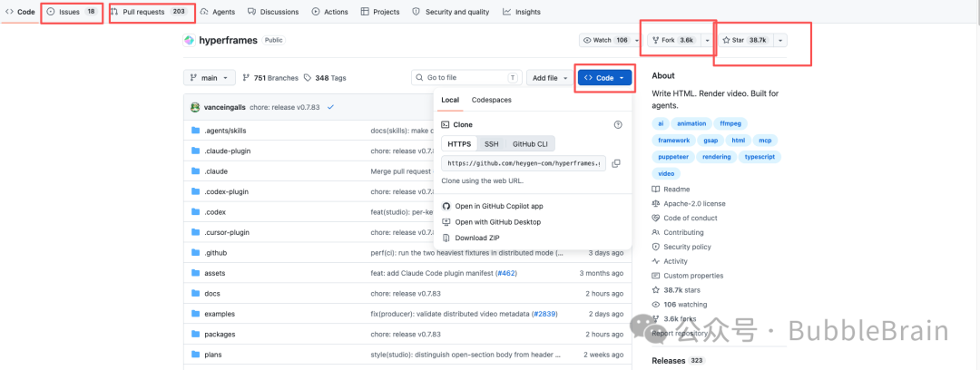Open the .github folder
The width and height of the screenshot is (980, 370).
point(216,253)
